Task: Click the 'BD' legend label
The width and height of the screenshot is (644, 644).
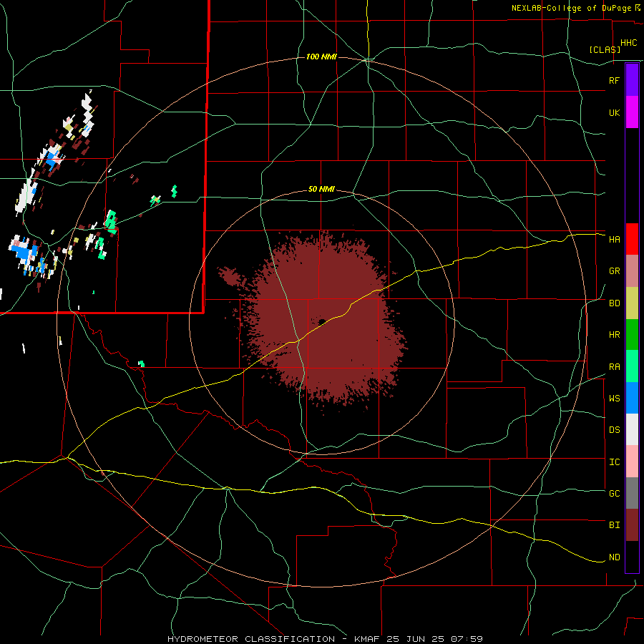Action: (614, 303)
